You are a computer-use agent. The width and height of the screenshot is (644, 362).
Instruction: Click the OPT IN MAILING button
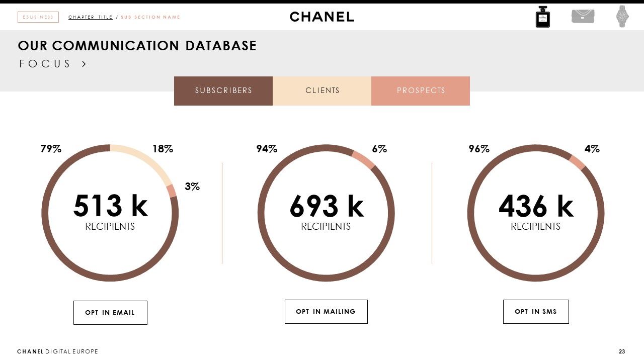(x=326, y=312)
